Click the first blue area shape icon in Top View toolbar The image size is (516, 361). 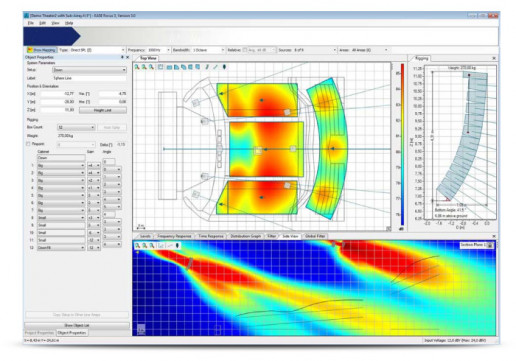coord(169,67)
